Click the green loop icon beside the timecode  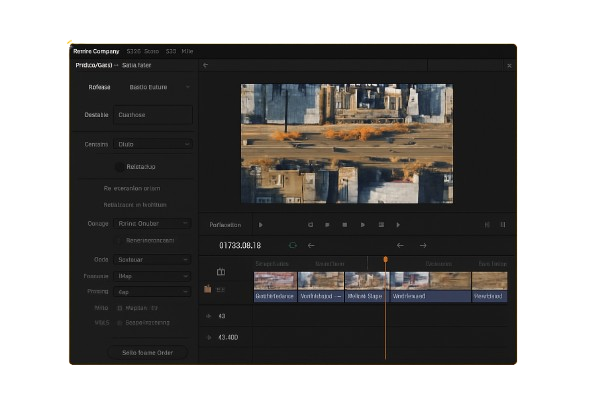coord(293,245)
